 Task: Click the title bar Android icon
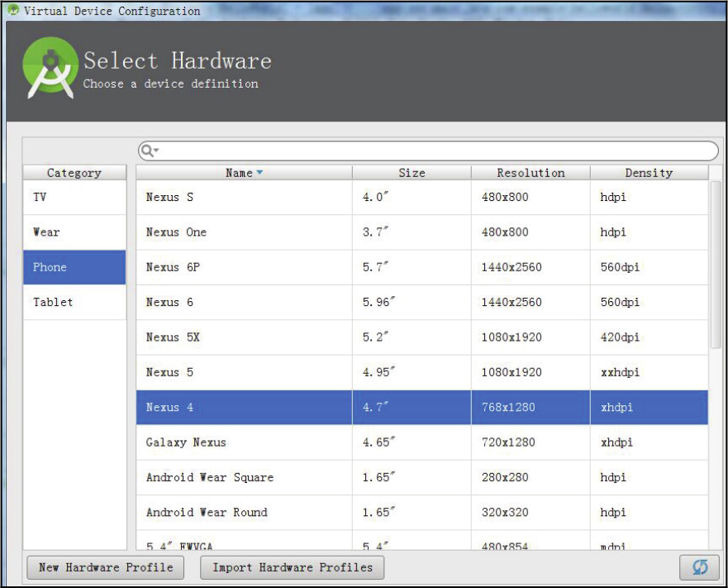pyautogui.click(x=13, y=11)
